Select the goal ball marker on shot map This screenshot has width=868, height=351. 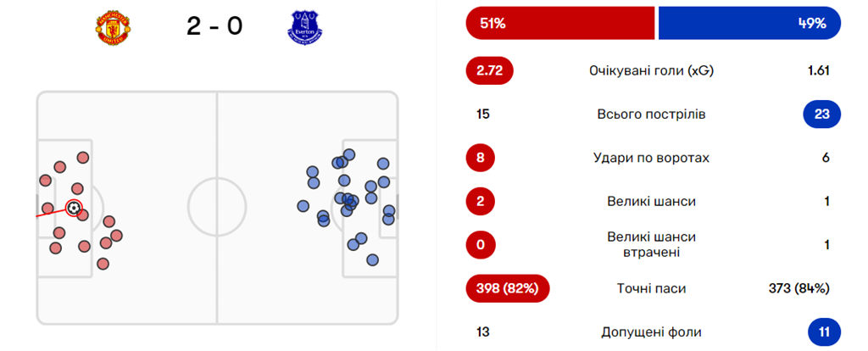[x=75, y=207]
